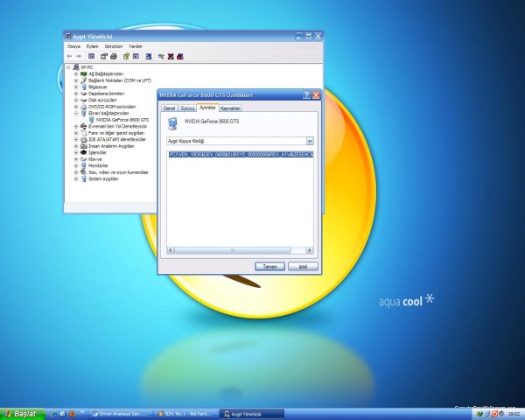Open the Görünüm menu
Screen dimensions: 525x420
coord(113,46)
